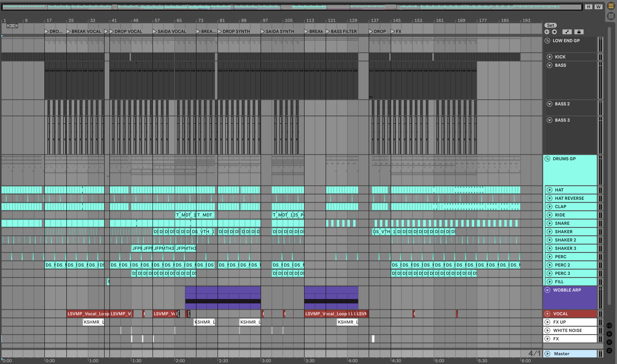
Task: Click the Set locator button
Action: (550, 25)
